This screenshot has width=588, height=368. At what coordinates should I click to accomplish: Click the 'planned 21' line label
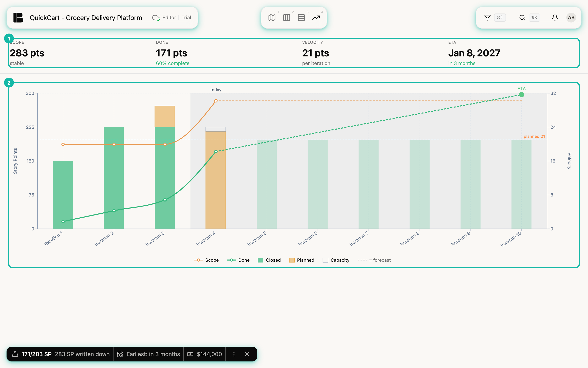pos(534,136)
